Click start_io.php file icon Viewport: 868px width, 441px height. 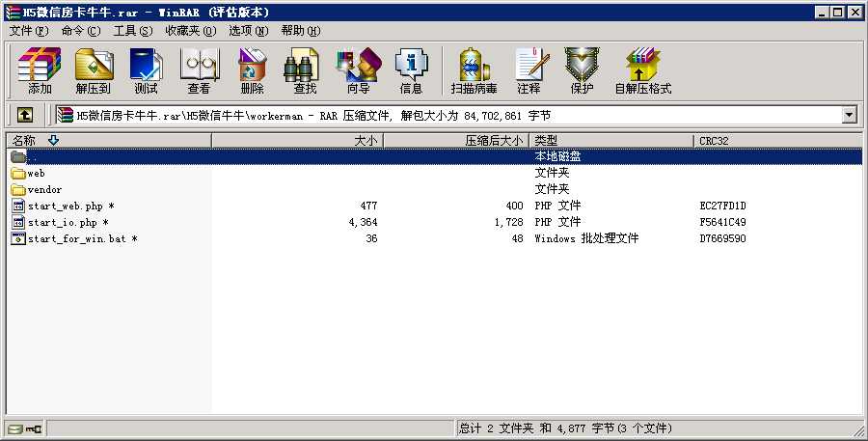coord(18,222)
